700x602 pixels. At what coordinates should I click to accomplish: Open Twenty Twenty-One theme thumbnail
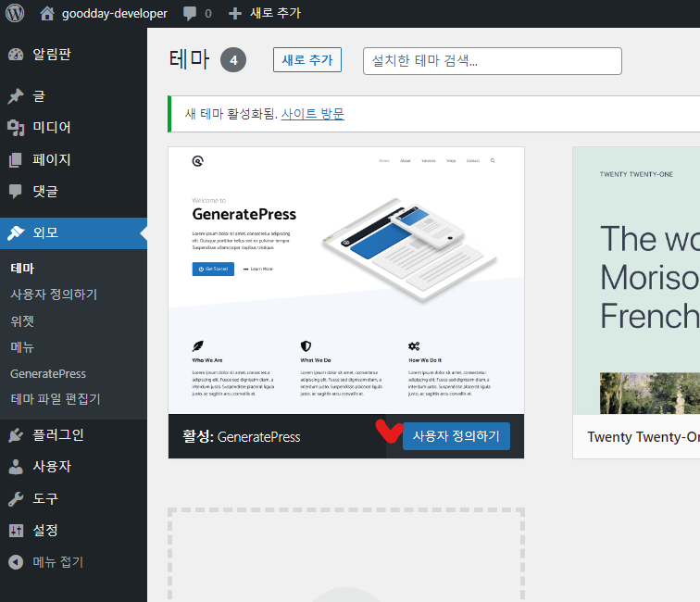click(636, 280)
